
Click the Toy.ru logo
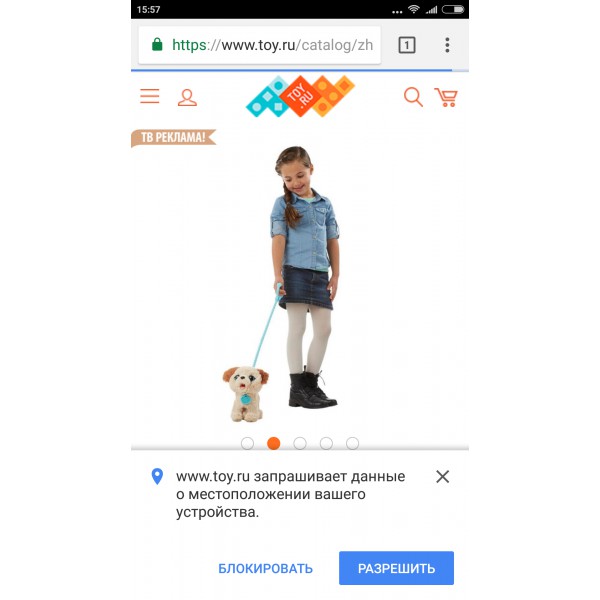(x=300, y=96)
